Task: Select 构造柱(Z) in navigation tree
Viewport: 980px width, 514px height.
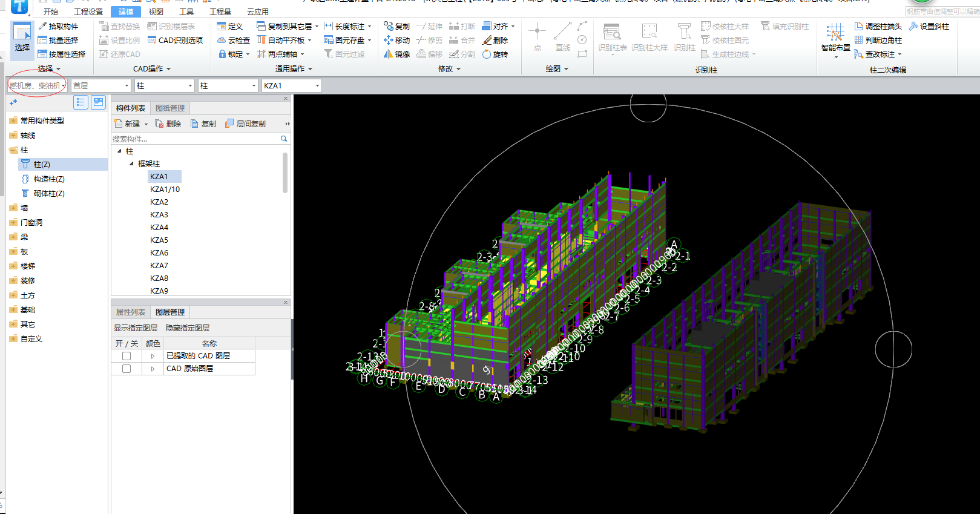Action: pyautogui.click(x=49, y=179)
